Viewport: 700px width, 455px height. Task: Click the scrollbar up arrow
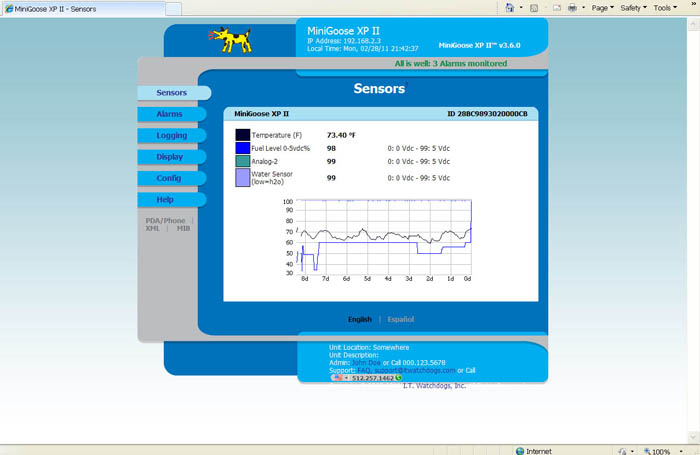tap(693, 23)
